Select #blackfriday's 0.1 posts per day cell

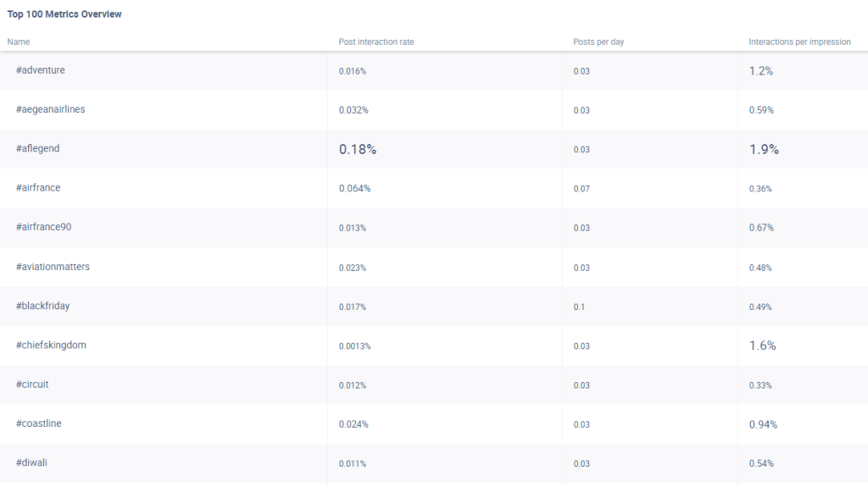click(579, 307)
